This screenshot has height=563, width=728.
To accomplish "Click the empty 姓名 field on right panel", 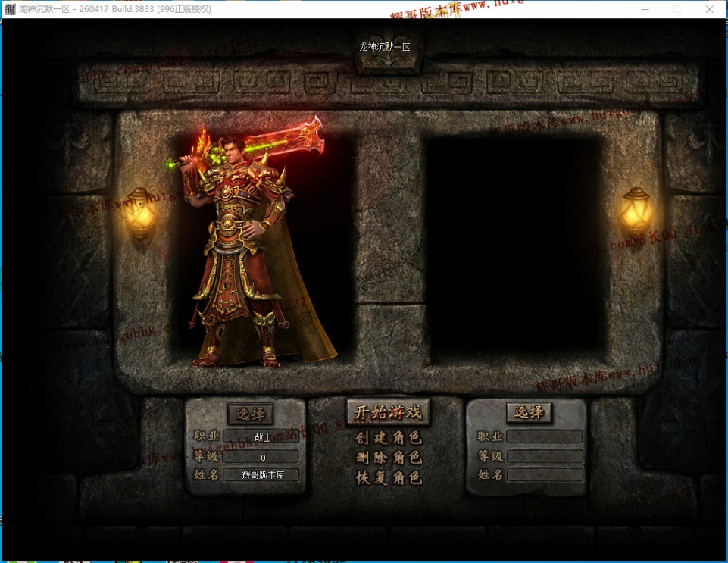I will click(x=545, y=474).
